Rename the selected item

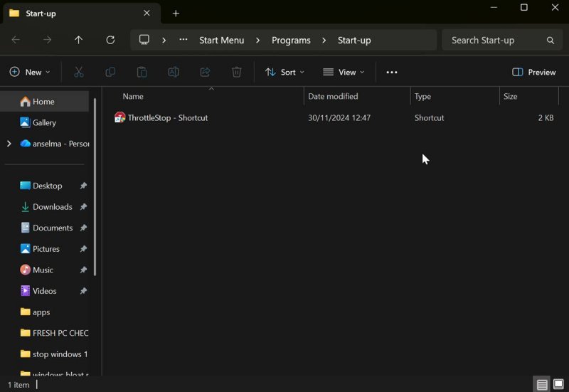pos(174,73)
